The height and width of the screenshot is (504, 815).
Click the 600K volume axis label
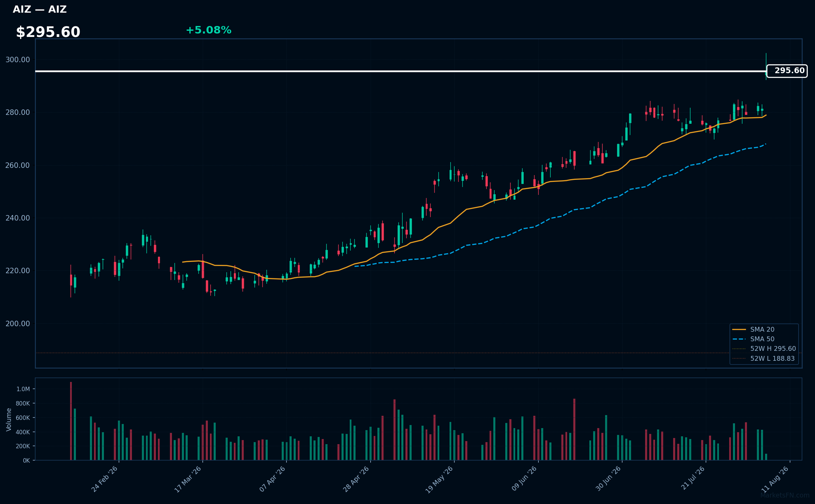point(23,418)
